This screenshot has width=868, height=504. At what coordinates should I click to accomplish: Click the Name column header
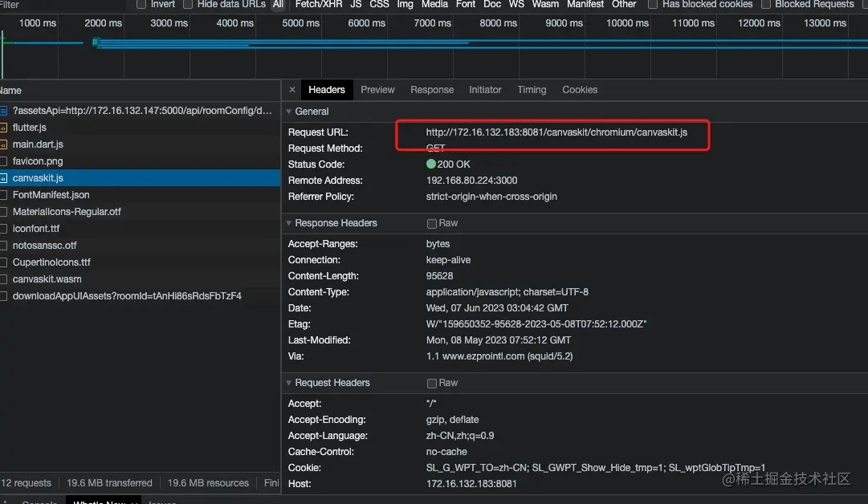[140, 91]
